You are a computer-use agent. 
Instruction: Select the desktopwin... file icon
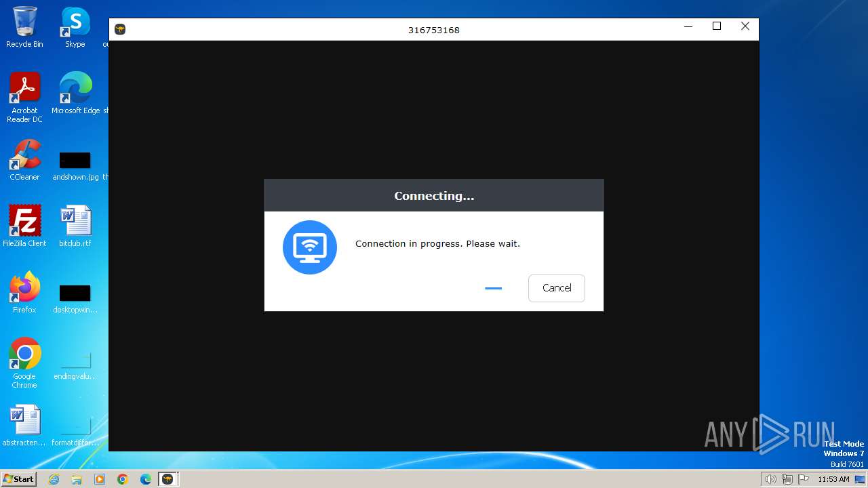(x=75, y=298)
